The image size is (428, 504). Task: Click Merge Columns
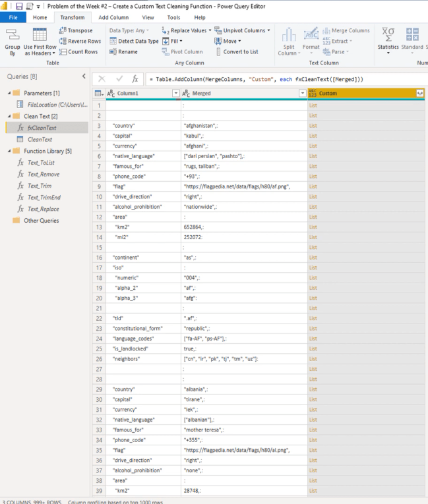[346, 30]
